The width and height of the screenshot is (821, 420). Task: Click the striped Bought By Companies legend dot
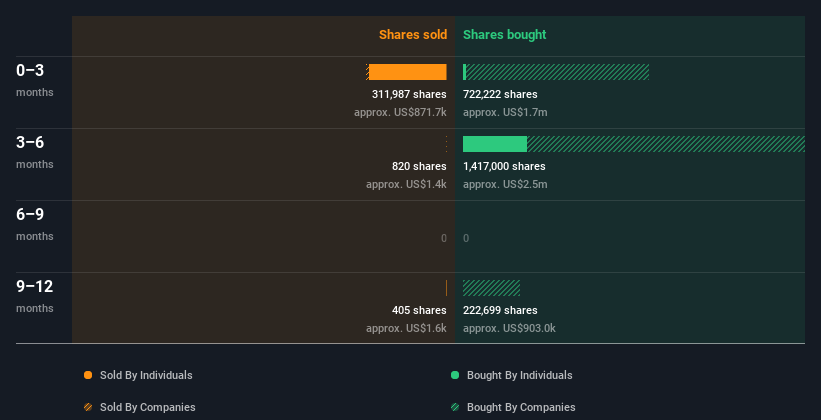[455, 407]
